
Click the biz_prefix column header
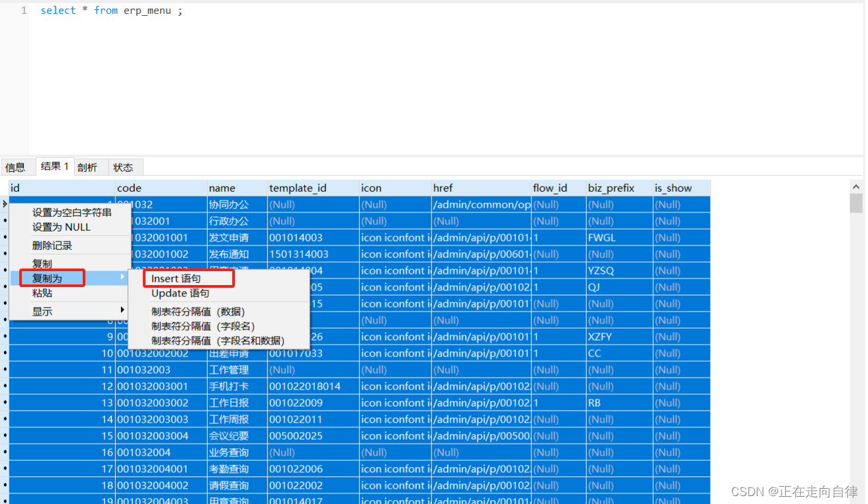pyautogui.click(x=611, y=188)
